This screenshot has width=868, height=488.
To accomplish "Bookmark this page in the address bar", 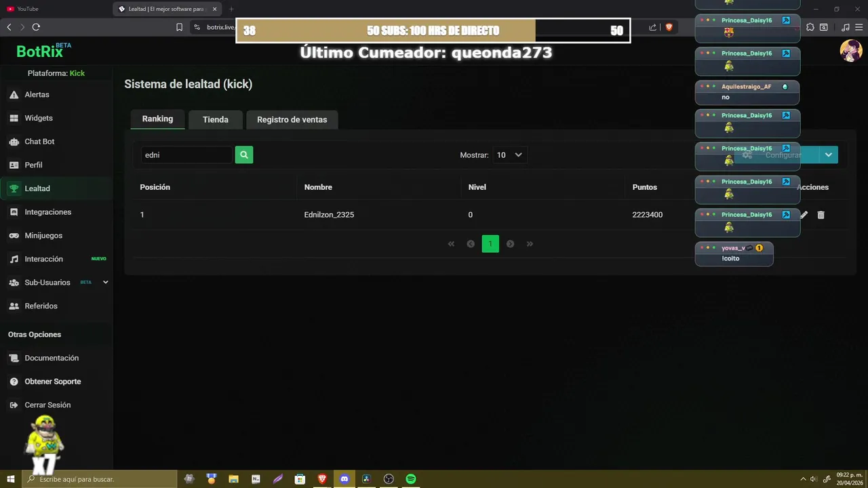I will (x=179, y=27).
